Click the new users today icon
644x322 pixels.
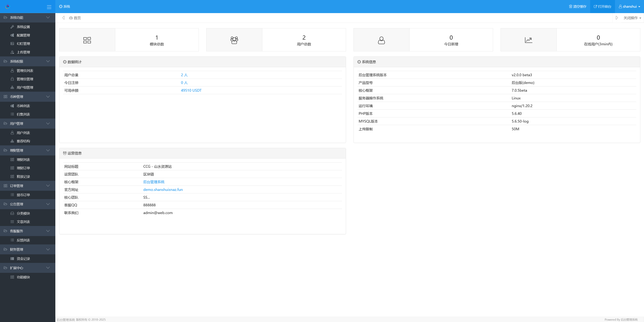click(381, 40)
